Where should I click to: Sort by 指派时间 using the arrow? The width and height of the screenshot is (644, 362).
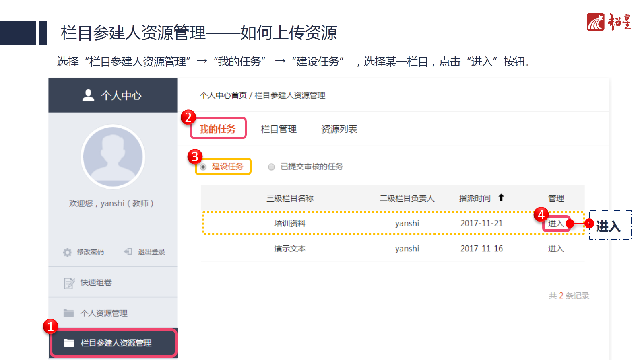click(x=501, y=197)
